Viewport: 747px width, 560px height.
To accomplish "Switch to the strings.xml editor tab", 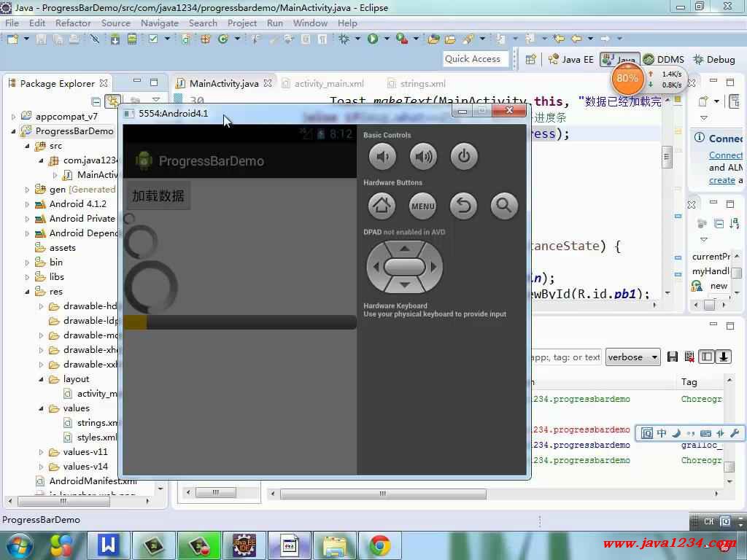I will 417,84.
